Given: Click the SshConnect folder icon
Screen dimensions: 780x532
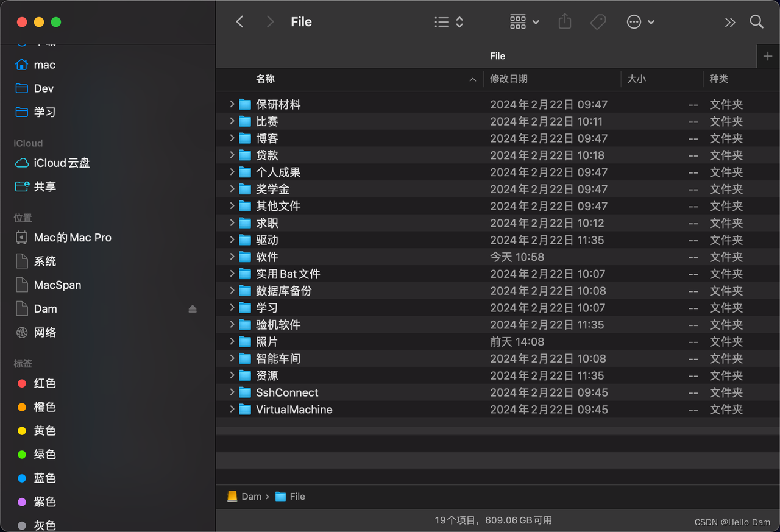Looking at the screenshot, I should click(245, 392).
